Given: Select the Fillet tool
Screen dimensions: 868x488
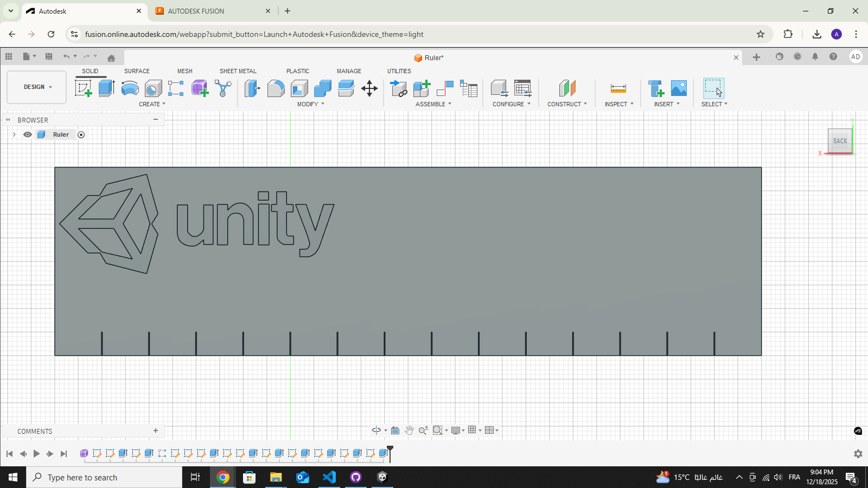Looking at the screenshot, I should click(276, 88).
